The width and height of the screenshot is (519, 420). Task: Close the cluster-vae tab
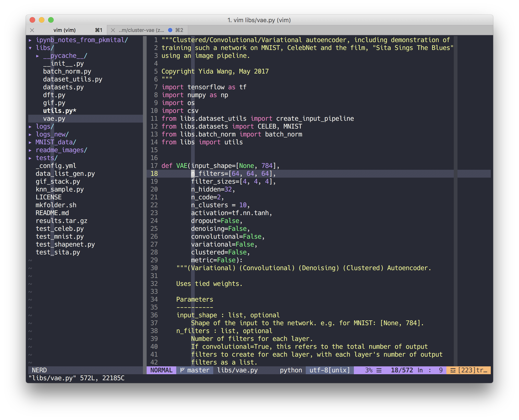[113, 30]
